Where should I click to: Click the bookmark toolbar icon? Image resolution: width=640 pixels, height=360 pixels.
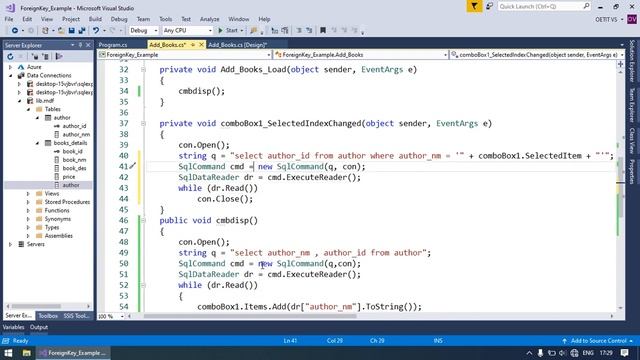click(x=323, y=31)
